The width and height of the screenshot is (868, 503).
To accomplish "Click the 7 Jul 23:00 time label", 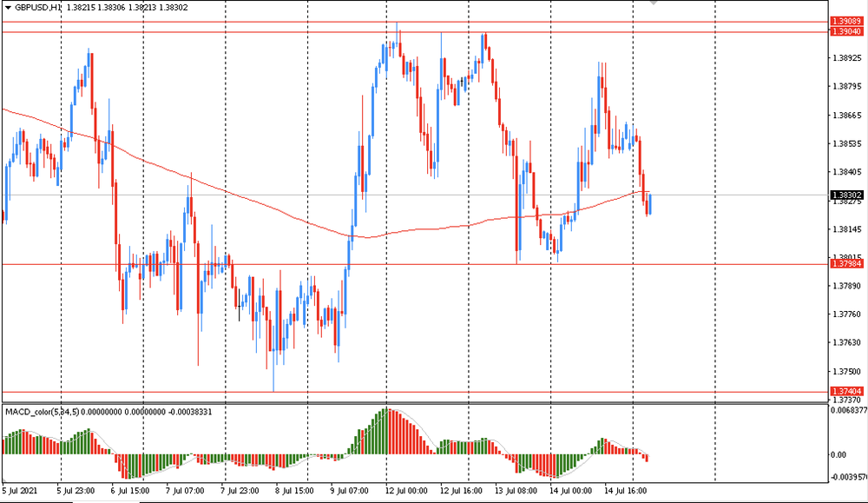I will [x=240, y=491].
